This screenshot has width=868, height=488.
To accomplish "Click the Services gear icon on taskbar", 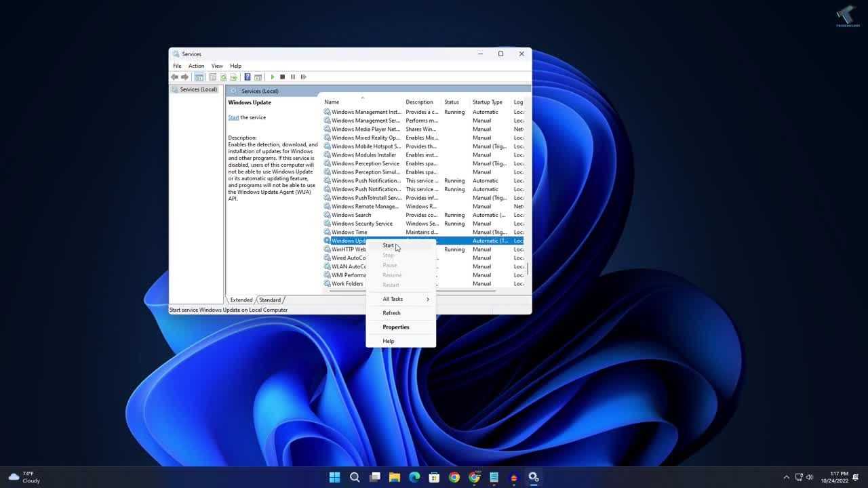I will coord(534,477).
